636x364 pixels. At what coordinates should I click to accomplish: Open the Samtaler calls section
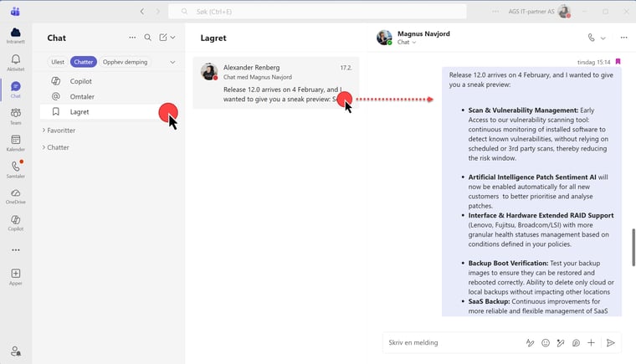tap(15, 170)
